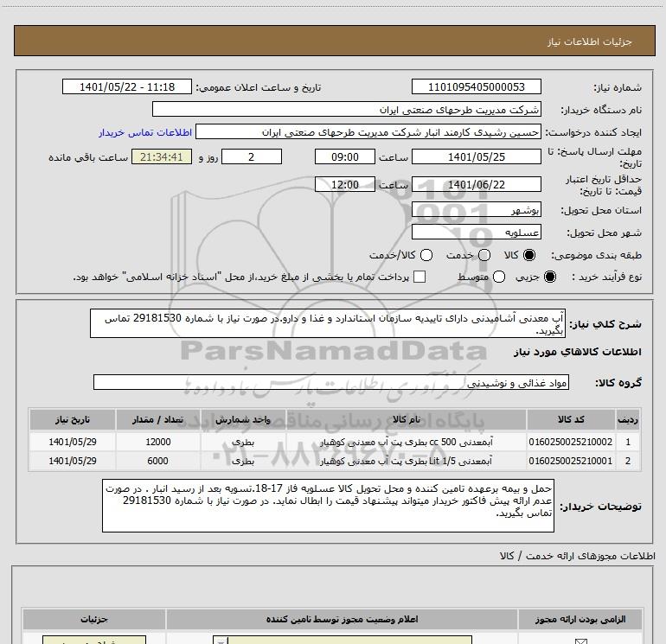Click the response deadline time 09:00

pos(345,156)
